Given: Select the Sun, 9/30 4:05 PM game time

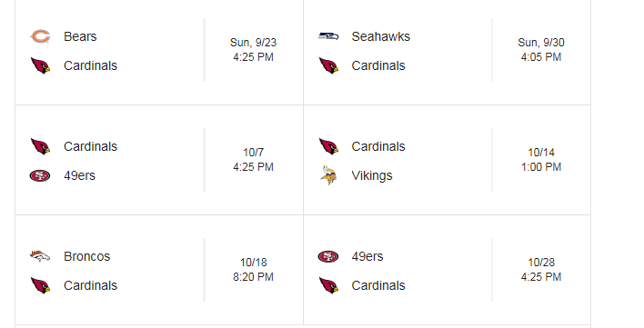Looking at the screenshot, I should [541, 50].
